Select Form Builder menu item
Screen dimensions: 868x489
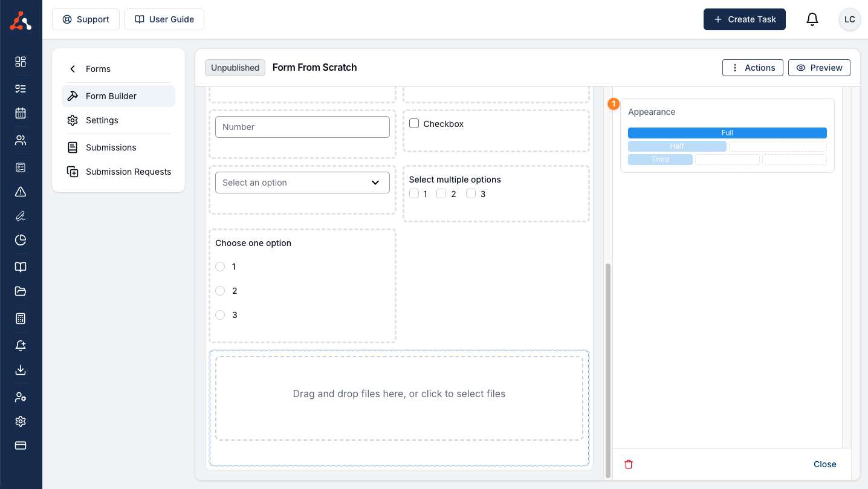coord(118,96)
